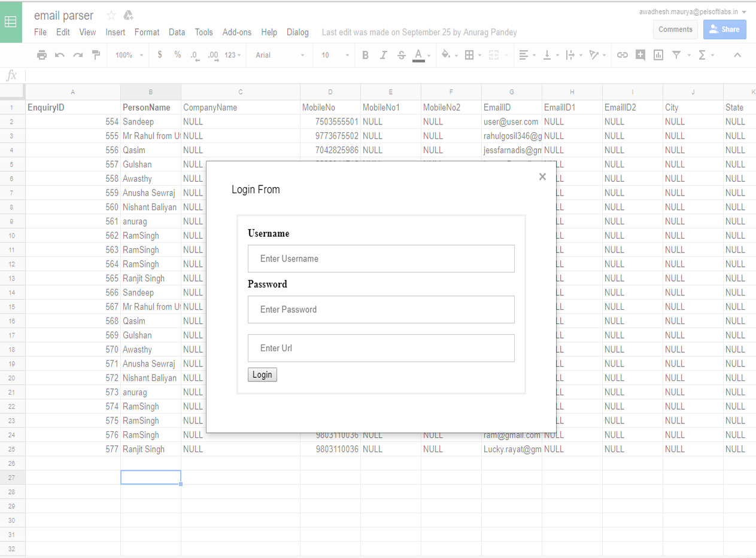Open the Arial font dropdown
The height and width of the screenshot is (558, 756).
[280, 55]
